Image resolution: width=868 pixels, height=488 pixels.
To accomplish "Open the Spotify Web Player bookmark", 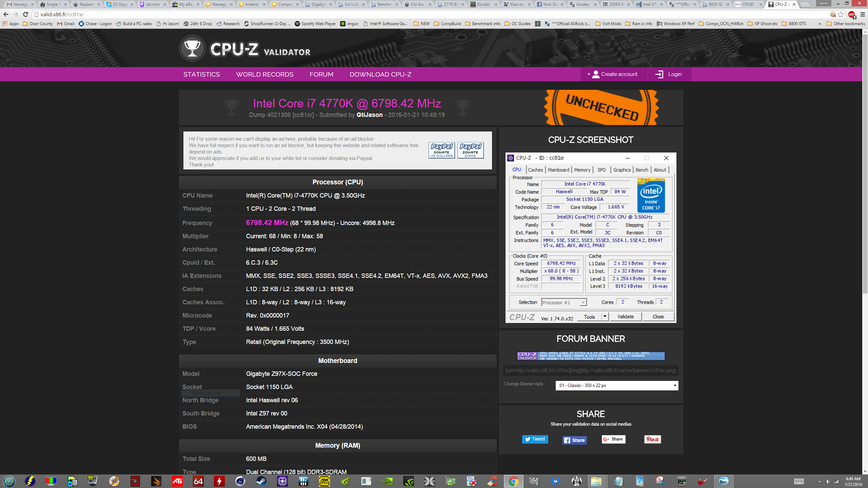I will [315, 23].
